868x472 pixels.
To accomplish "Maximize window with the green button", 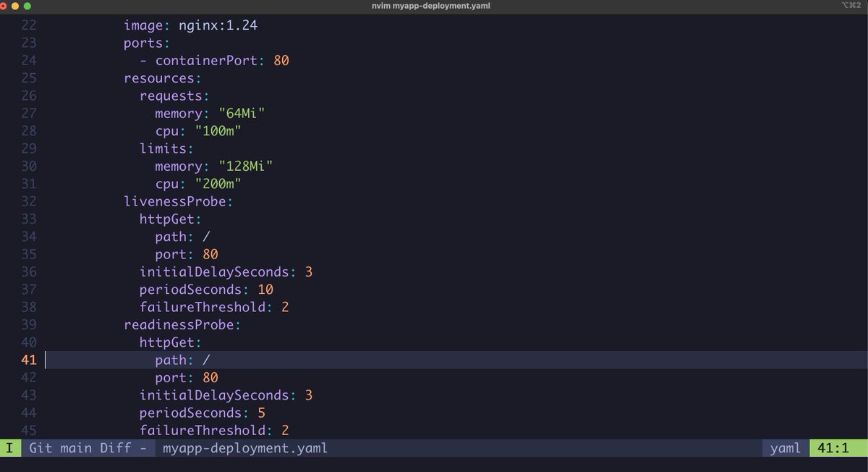I will coord(27,6).
